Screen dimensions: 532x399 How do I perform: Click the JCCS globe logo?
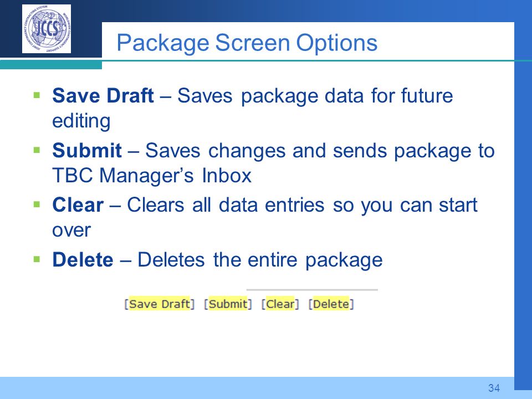[47, 29]
